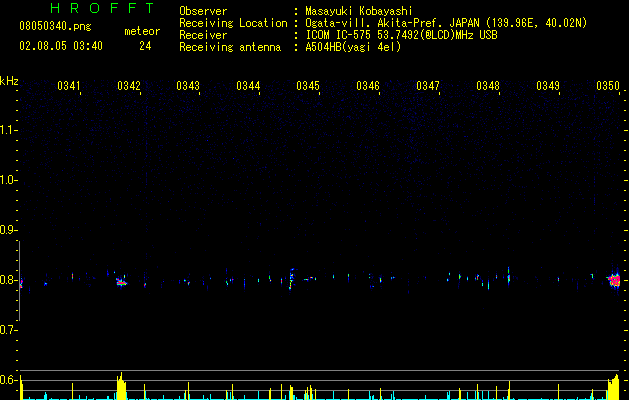This screenshot has height=400, width=629.
Task: Click the 0348 time marker
Action: [x=488, y=86]
